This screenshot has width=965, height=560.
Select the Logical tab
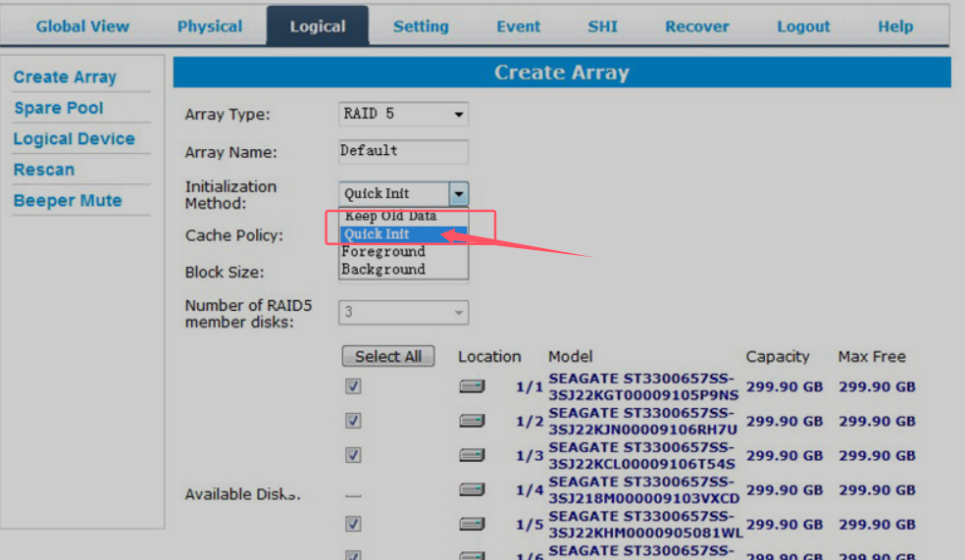[318, 26]
